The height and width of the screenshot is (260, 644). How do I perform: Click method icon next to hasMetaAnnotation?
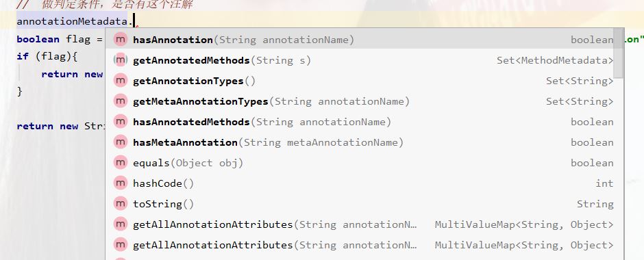click(x=121, y=142)
